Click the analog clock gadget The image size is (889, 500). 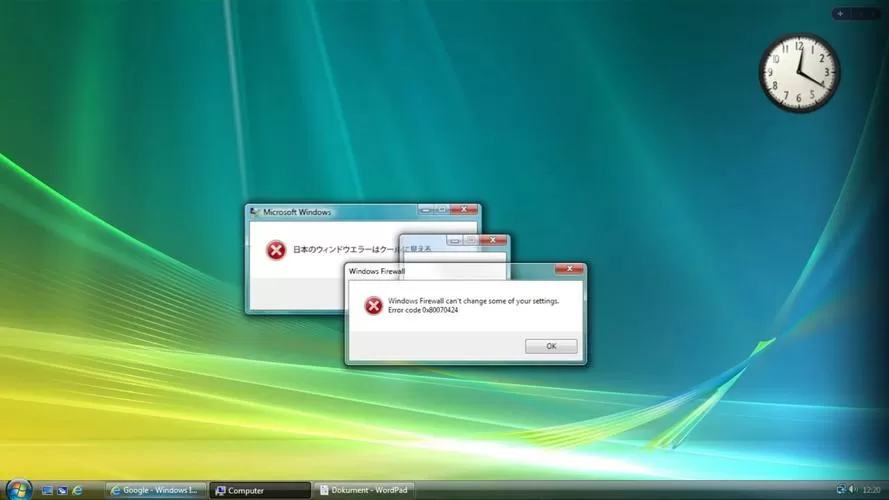(799, 73)
